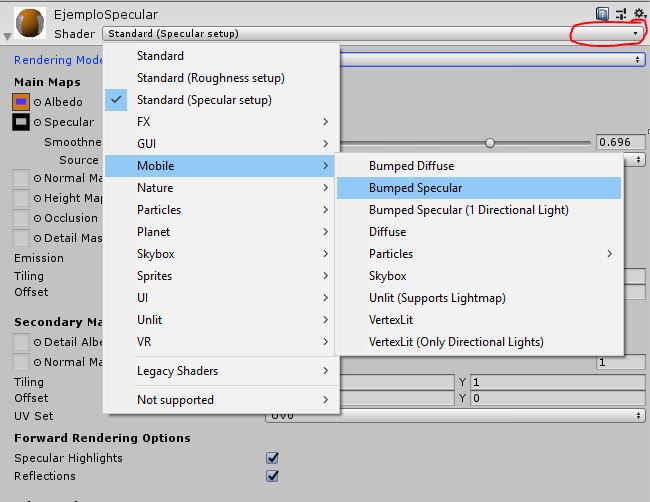This screenshot has height=502, width=650.
Task: Expand the Nature shader submenu
Action: (222, 188)
